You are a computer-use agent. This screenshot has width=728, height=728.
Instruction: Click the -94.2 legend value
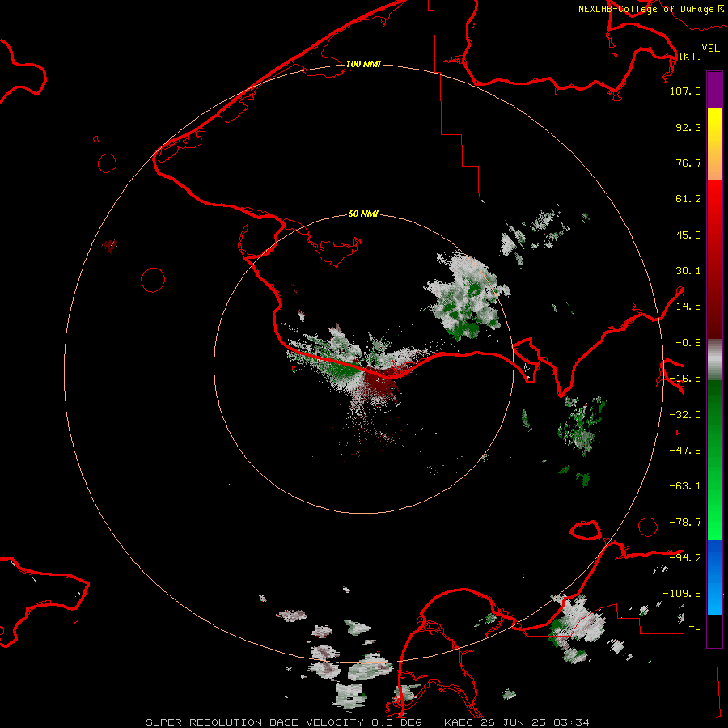point(685,558)
